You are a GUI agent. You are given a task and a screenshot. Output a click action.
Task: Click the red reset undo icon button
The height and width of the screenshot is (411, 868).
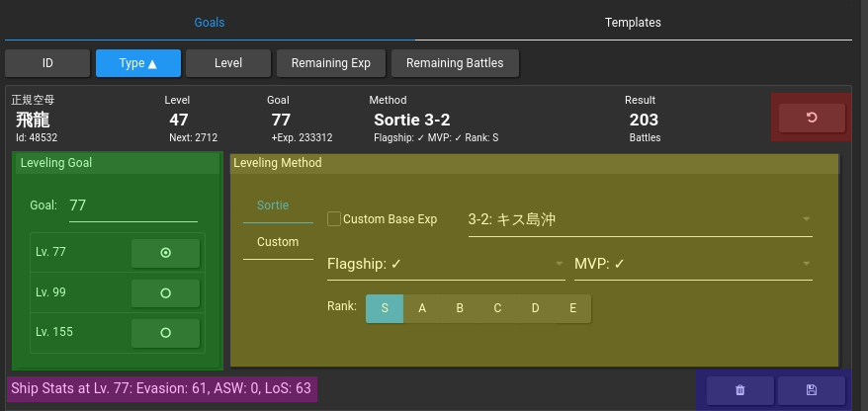tap(812, 118)
